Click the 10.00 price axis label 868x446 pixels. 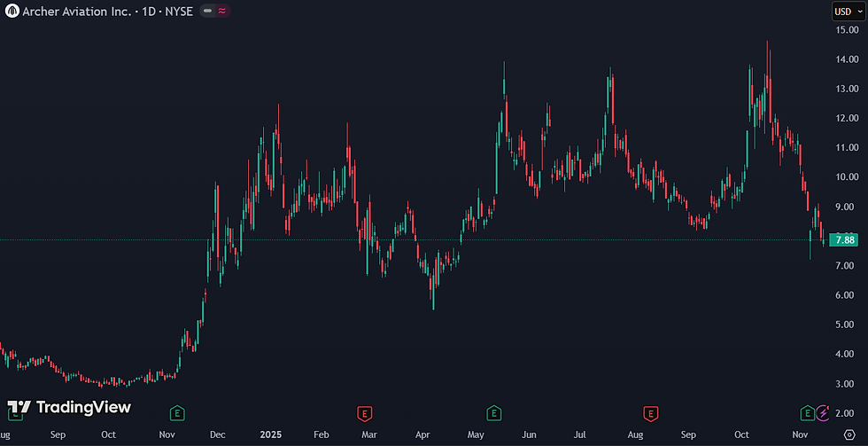pyautogui.click(x=847, y=177)
